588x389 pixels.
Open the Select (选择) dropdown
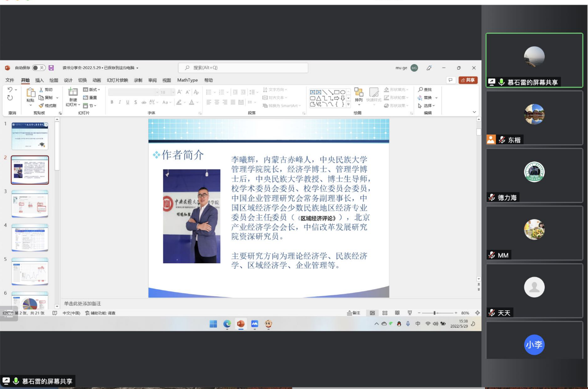click(426, 105)
